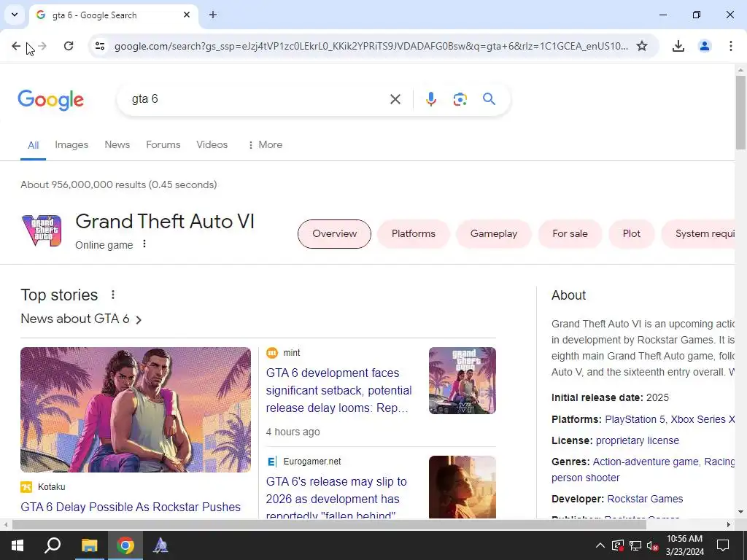Open Kotaku GTA 6 Delay Possible article

131,507
